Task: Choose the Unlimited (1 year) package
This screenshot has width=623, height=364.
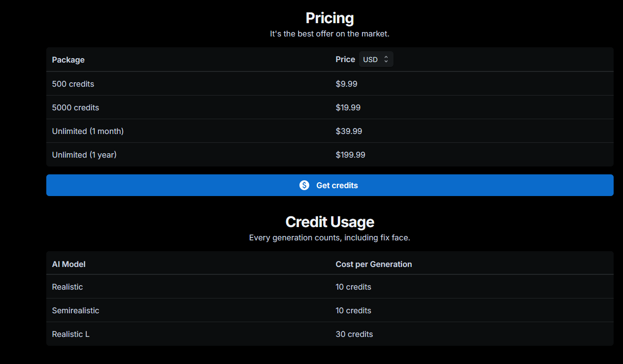Action: point(84,155)
